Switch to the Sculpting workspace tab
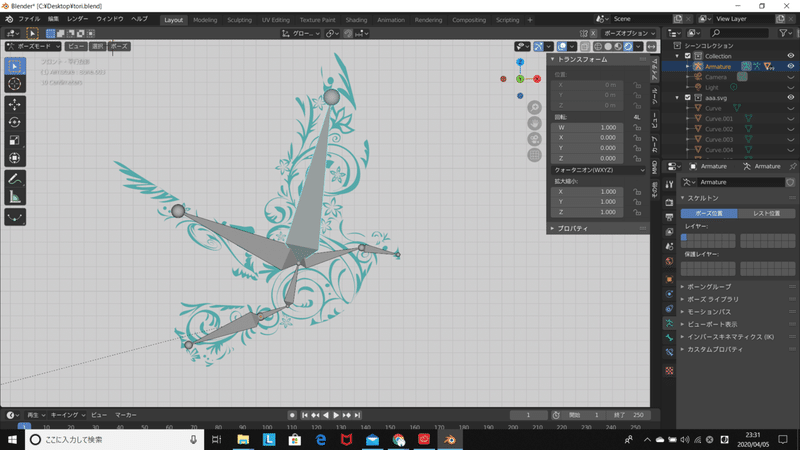 [239, 20]
